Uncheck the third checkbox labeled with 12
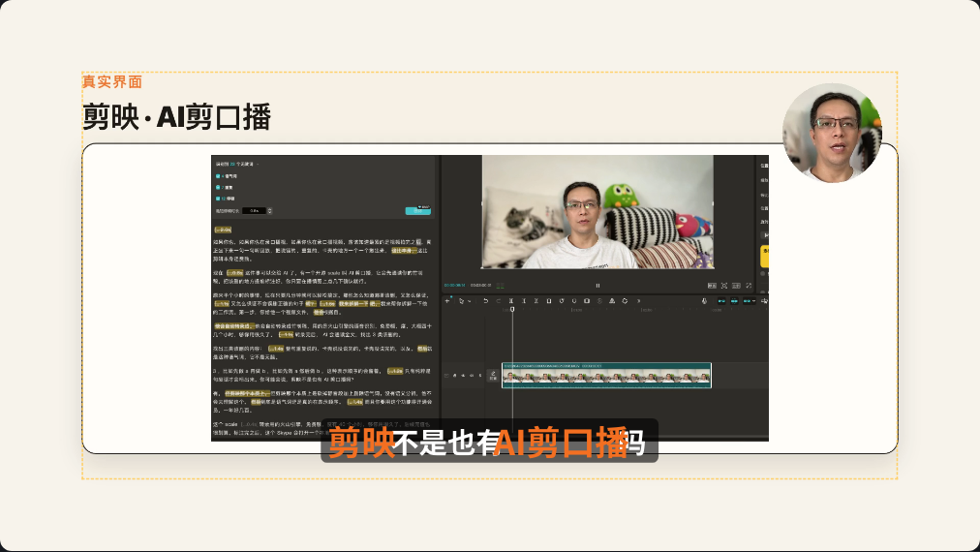 pos(218,199)
